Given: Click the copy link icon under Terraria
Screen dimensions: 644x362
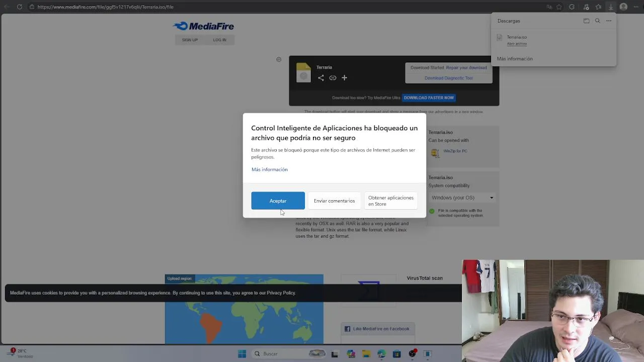Looking at the screenshot, I should coord(333,78).
